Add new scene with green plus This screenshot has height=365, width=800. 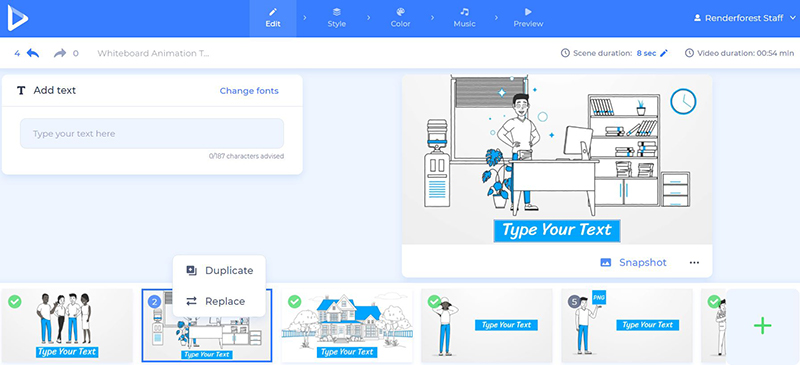click(762, 325)
